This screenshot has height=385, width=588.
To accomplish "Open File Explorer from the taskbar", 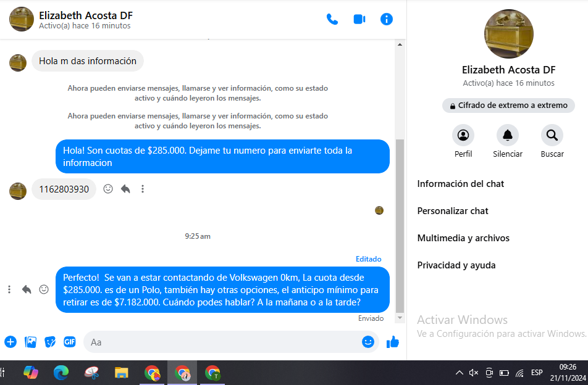I will click(x=122, y=373).
